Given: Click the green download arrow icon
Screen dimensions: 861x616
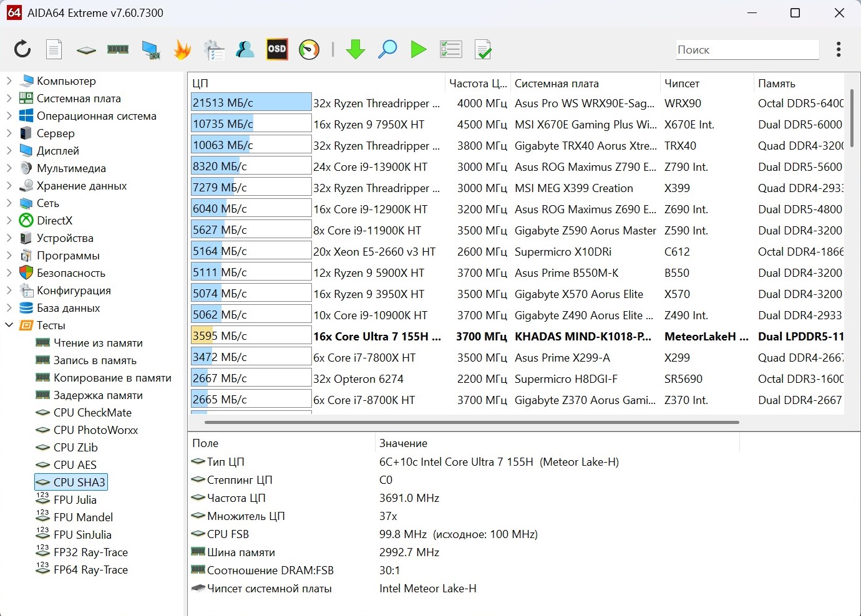Looking at the screenshot, I should pos(356,49).
